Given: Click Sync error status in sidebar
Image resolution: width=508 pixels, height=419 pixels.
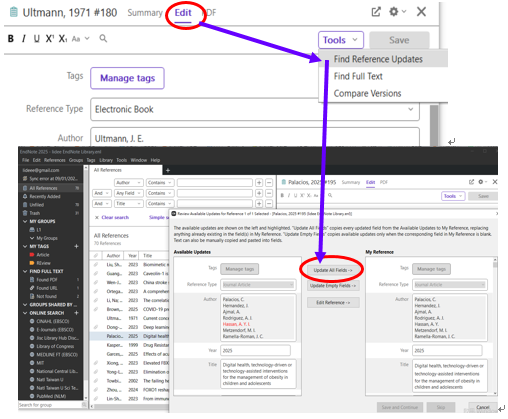Looking at the screenshot, I should (x=51, y=179).
